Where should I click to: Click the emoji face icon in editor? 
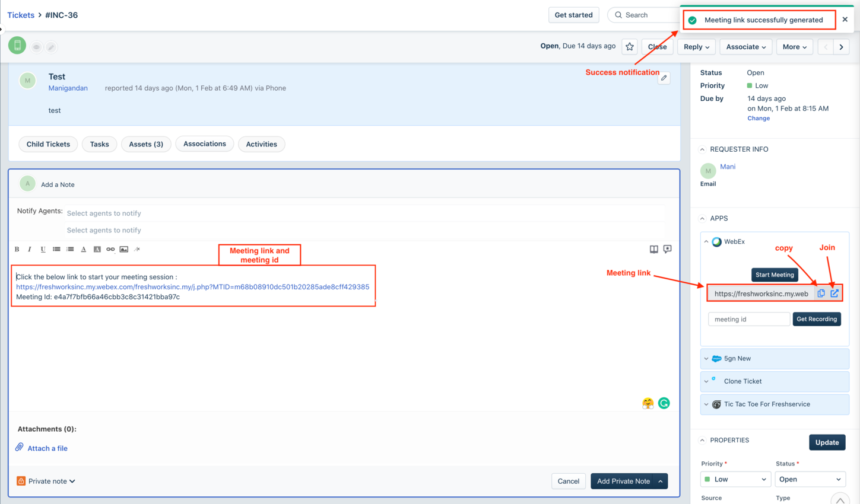(648, 403)
